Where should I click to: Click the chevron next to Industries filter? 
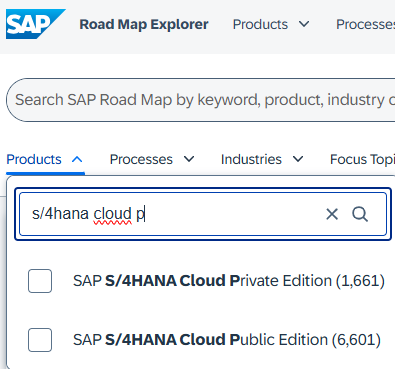coord(298,159)
